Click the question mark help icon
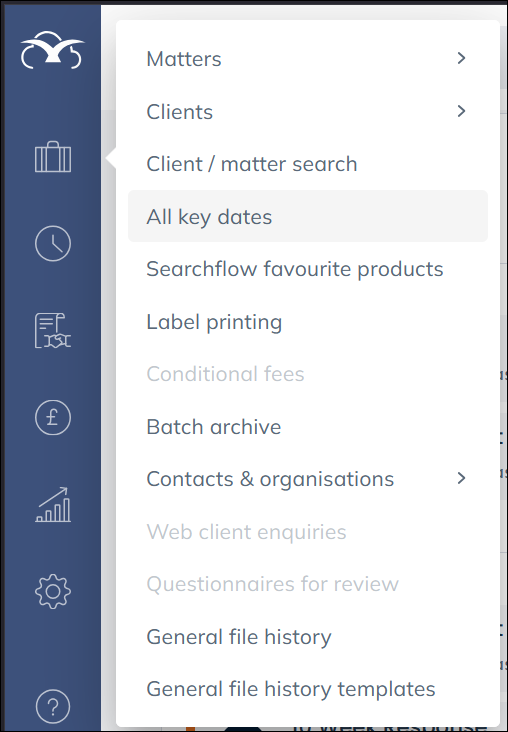Screen dimensions: 508x732 (x=53, y=707)
